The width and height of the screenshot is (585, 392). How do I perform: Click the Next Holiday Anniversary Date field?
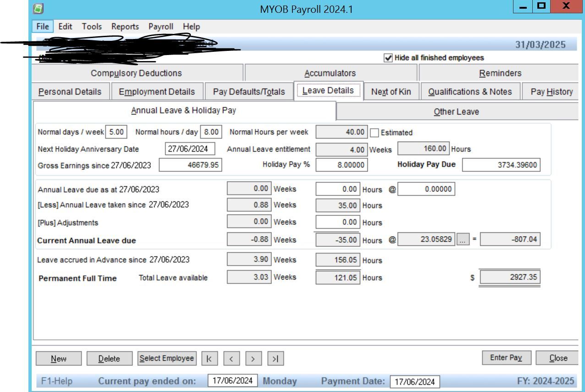pos(190,149)
